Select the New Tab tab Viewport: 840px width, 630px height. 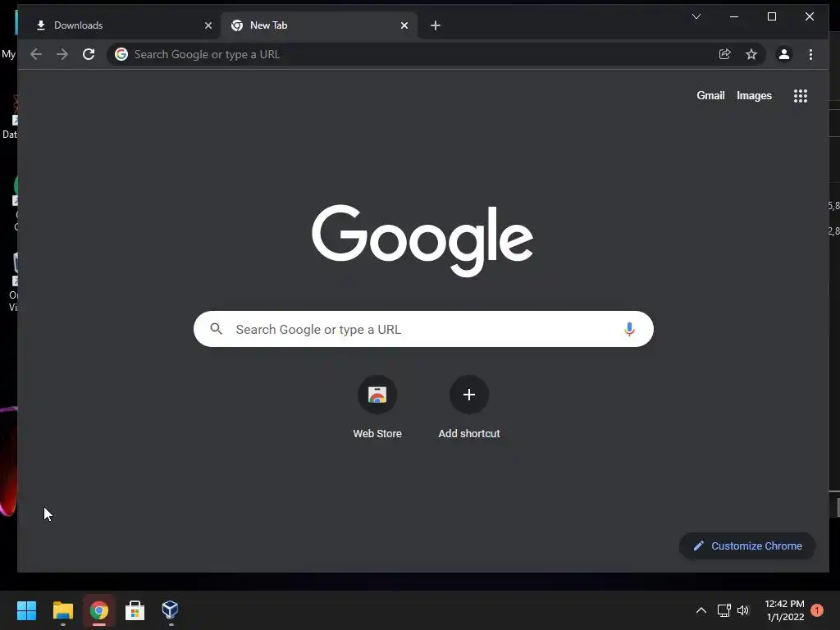(x=319, y=25)
